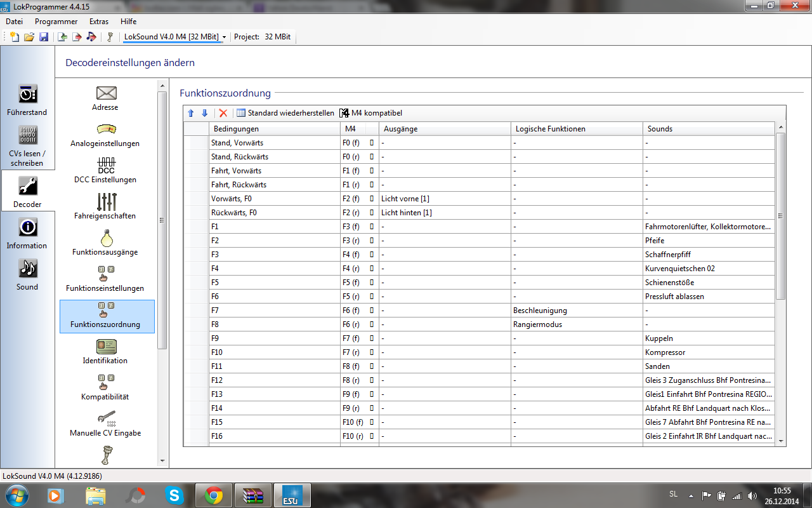Screen dimensions: 812x508
Task: Open the Datei menu
Action: tap(15, 22)
